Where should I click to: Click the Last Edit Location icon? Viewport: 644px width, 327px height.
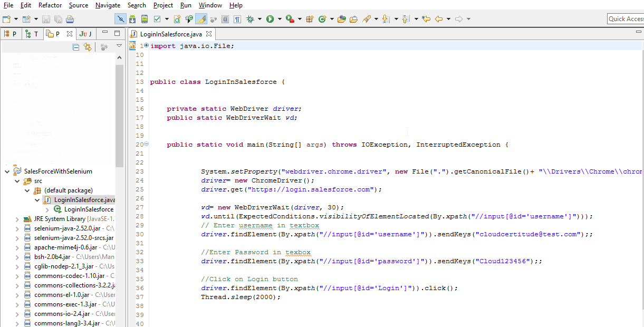426,19
